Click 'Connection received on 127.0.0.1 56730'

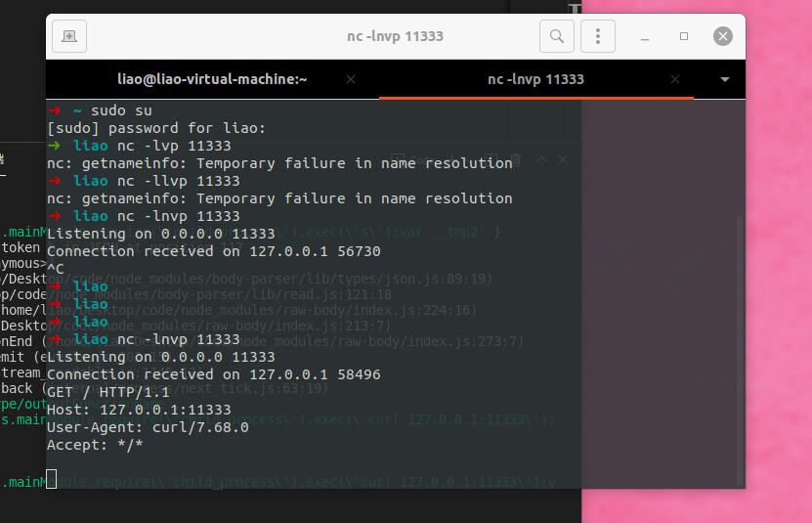(x=213, y=251)
